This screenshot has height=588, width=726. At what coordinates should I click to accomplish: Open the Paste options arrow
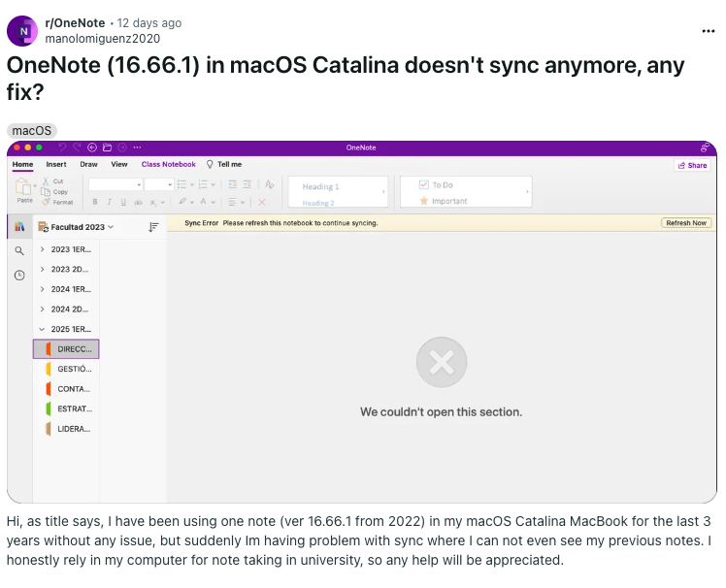(x=35, y=186)
